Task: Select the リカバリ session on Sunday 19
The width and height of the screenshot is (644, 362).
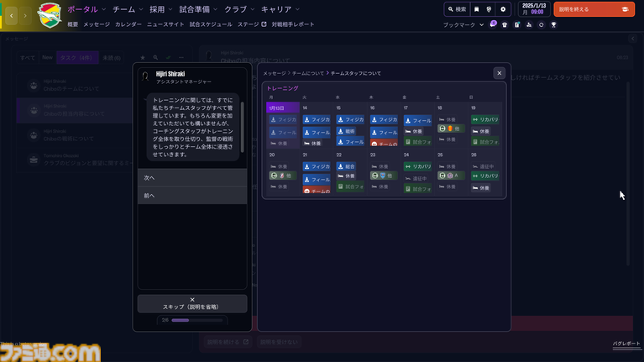Action: [484, 119]
